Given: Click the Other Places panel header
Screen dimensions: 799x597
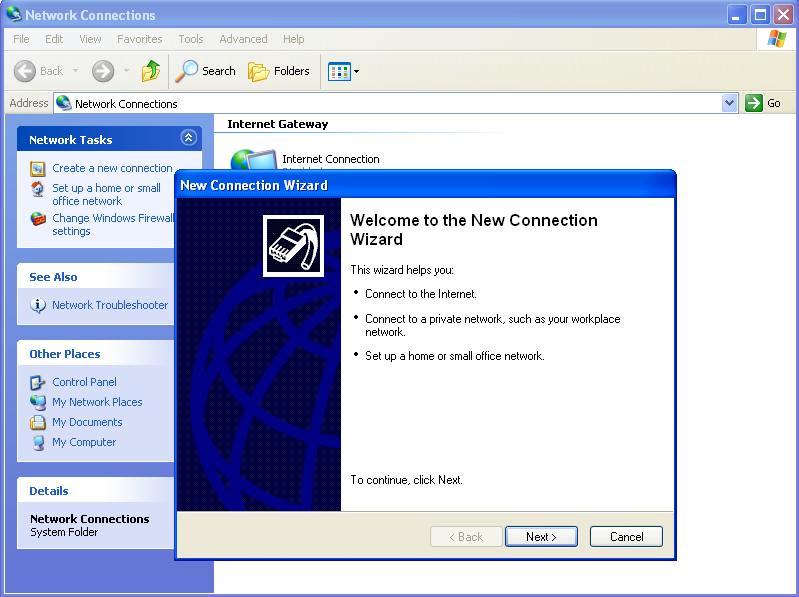Looking at the screenshot, I should pyautogui.click(x=96, y=354).
